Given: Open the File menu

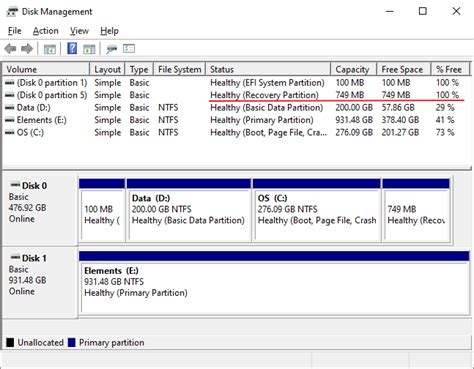Looking at the screenshot, I should pos(15,31).
